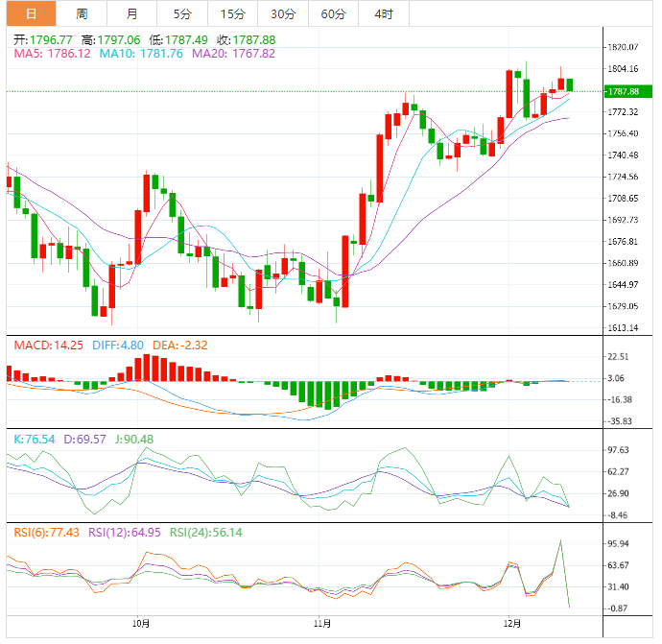Click the MA10: 1781.76 indicator label
Viewport: 662px width, 644px height.
[x=142, y=54]
